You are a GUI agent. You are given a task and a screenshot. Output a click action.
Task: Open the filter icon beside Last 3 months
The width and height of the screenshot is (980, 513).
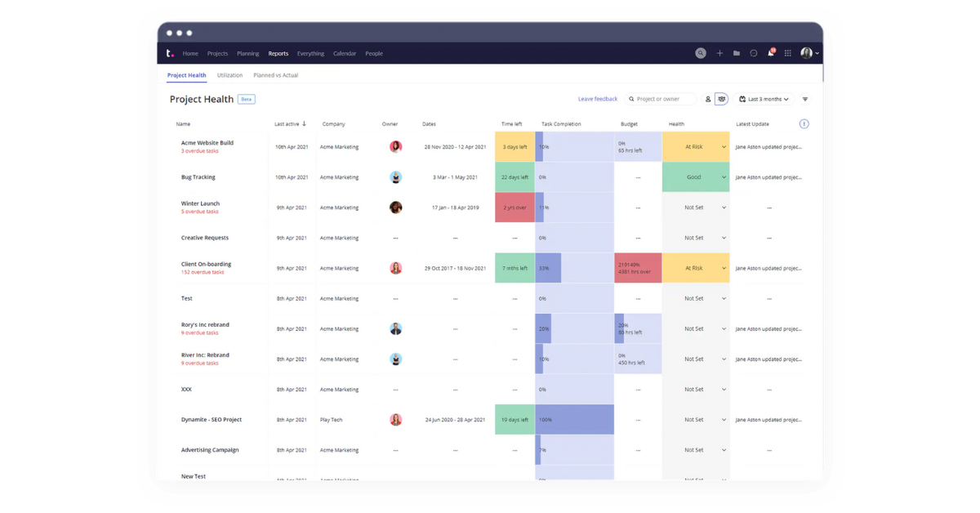click(x=805, y=100)
